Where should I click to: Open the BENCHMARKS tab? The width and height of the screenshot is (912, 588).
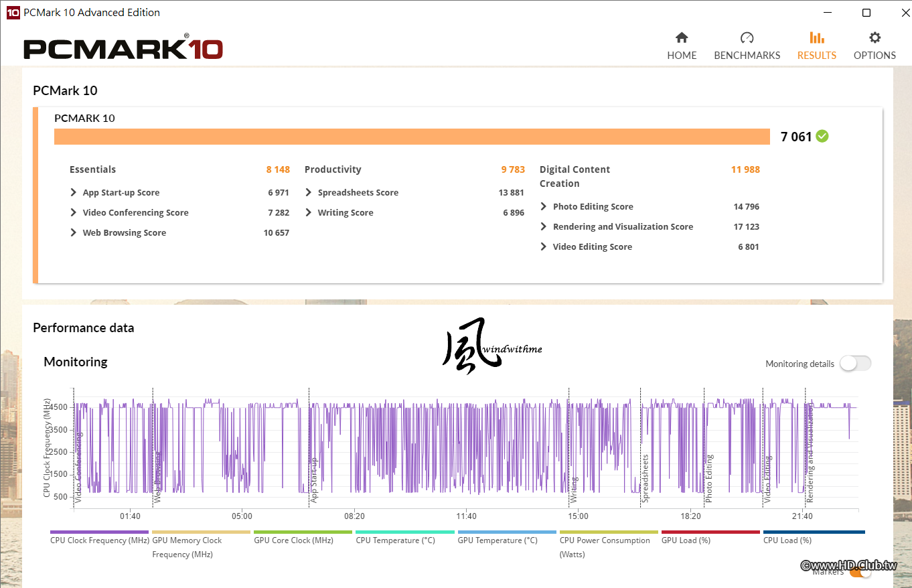747,46
